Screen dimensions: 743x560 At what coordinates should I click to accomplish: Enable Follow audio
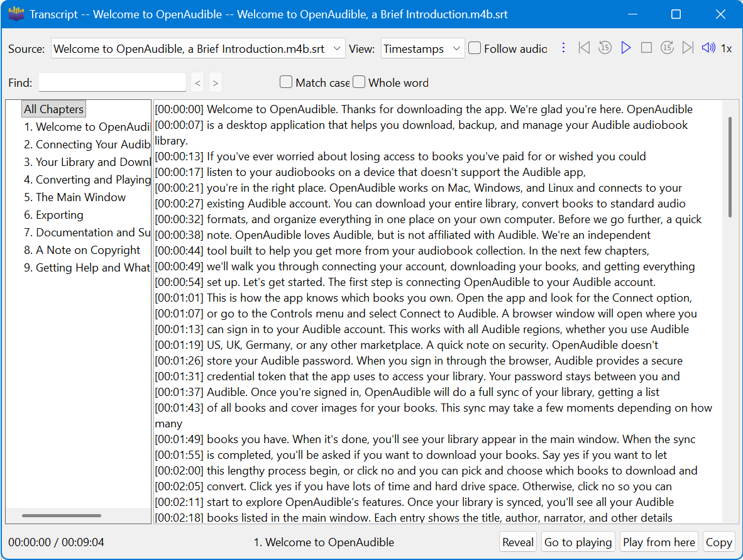[507, 48]
